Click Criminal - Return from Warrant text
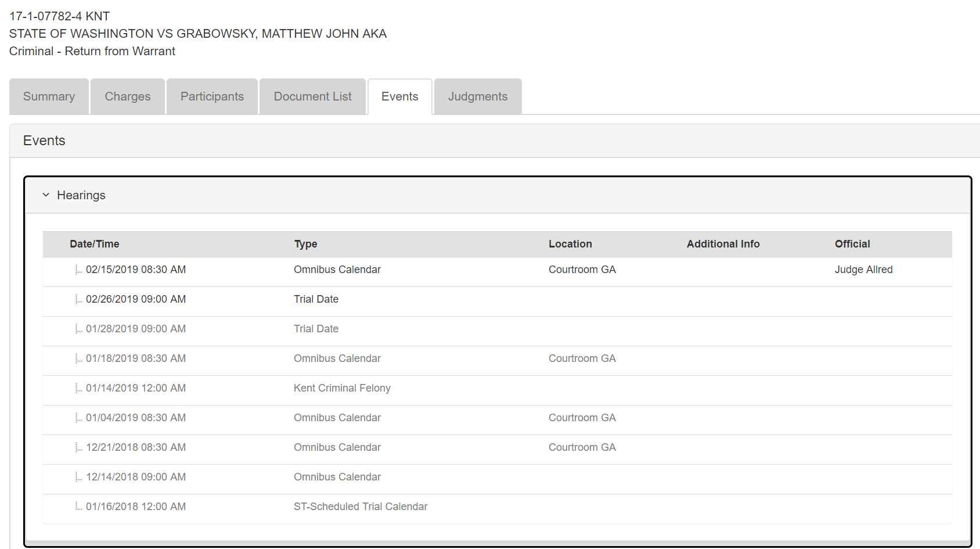This screenshot has height=549, width=980. coord(92,51)
